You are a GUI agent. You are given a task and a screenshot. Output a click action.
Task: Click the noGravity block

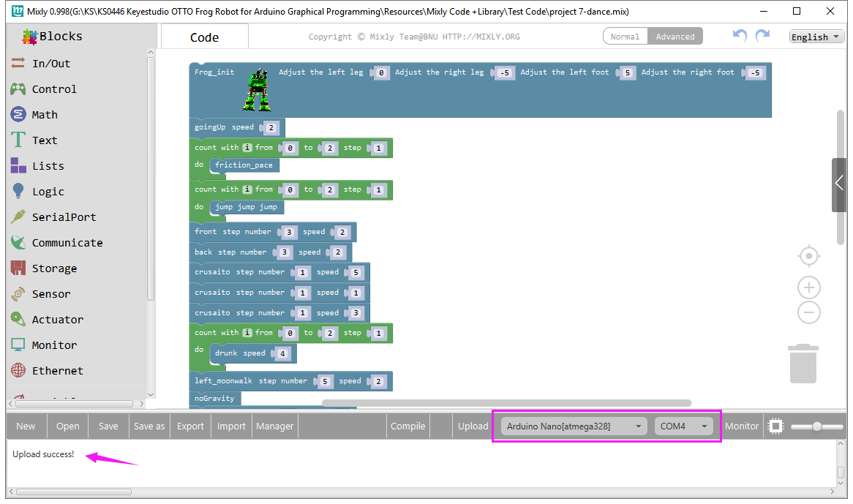point(215,399)
